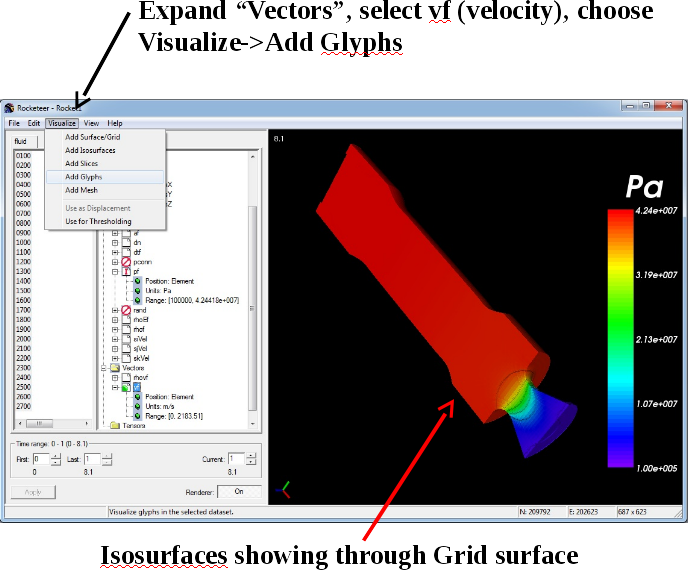
Task: Click the document icon beside dtf
Action: coord(126,252)
